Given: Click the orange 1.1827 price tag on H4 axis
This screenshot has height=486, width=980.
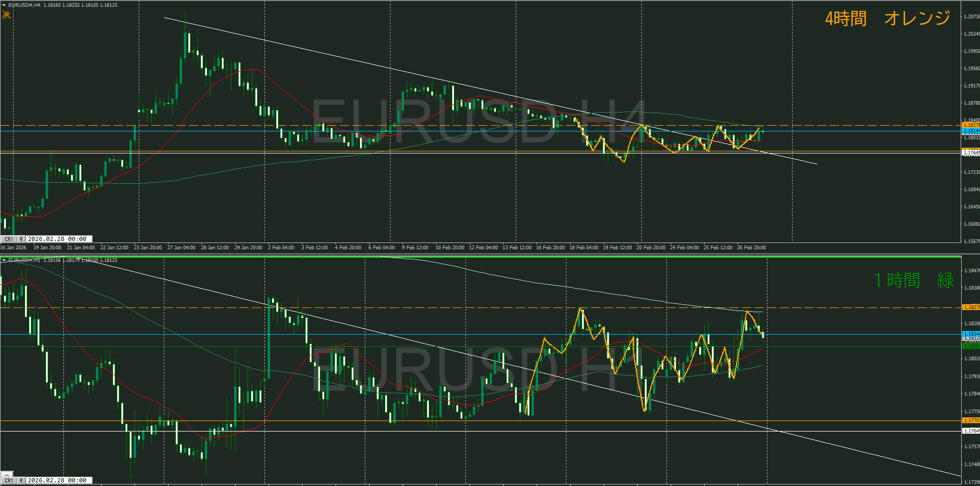Looking at the screenshot, I should coord(971,125).
